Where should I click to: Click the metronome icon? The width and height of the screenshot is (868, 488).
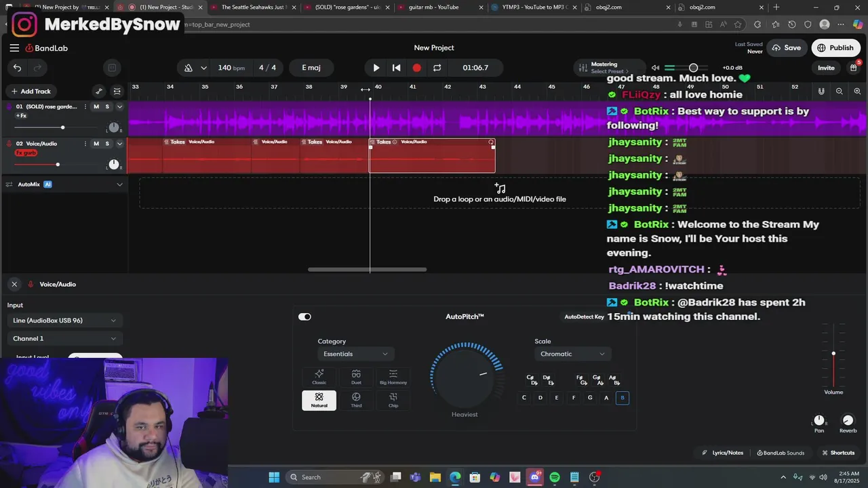189,68
